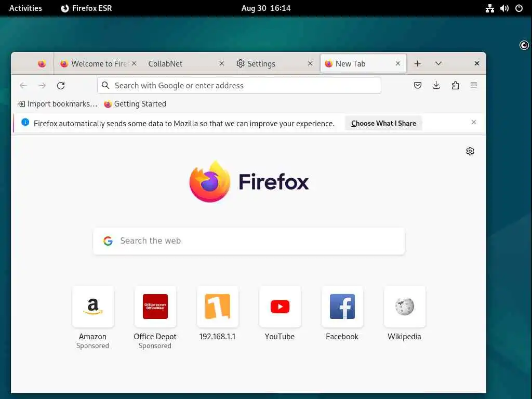The width and height of the screenshot is (532, 399).
Task: Open the power icon in the system menu
Action: pyautogui.click(x=519, y=8)
